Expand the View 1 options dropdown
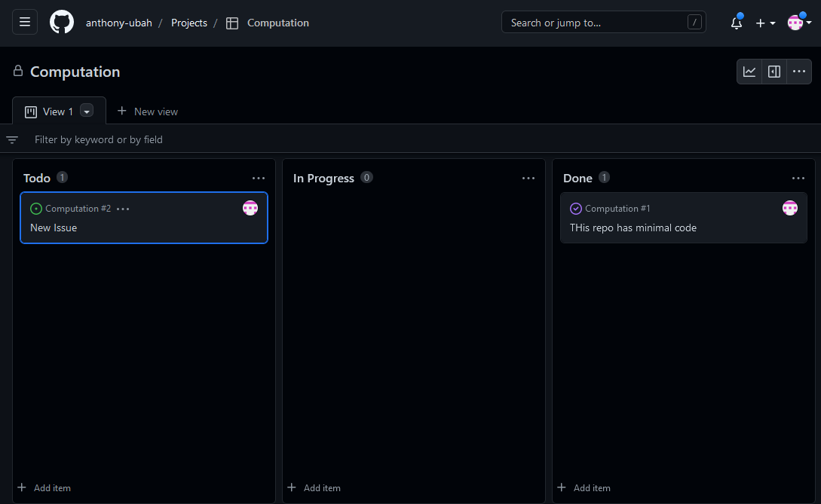821x504 pixels. 87,111
